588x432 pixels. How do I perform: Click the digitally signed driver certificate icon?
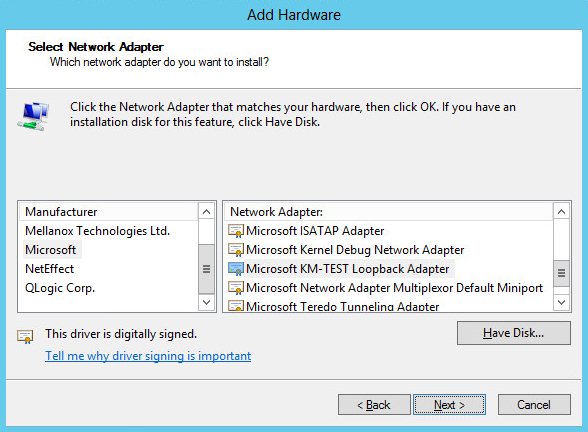point(25,336)
